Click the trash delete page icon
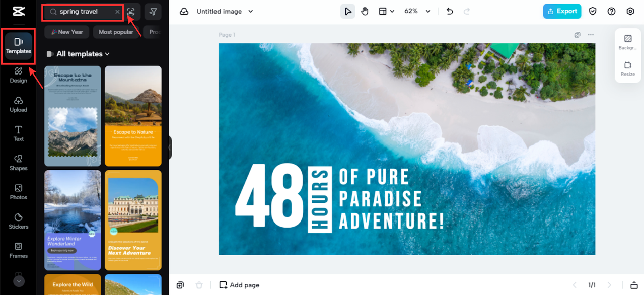644x295 pixels. [199, 285]
